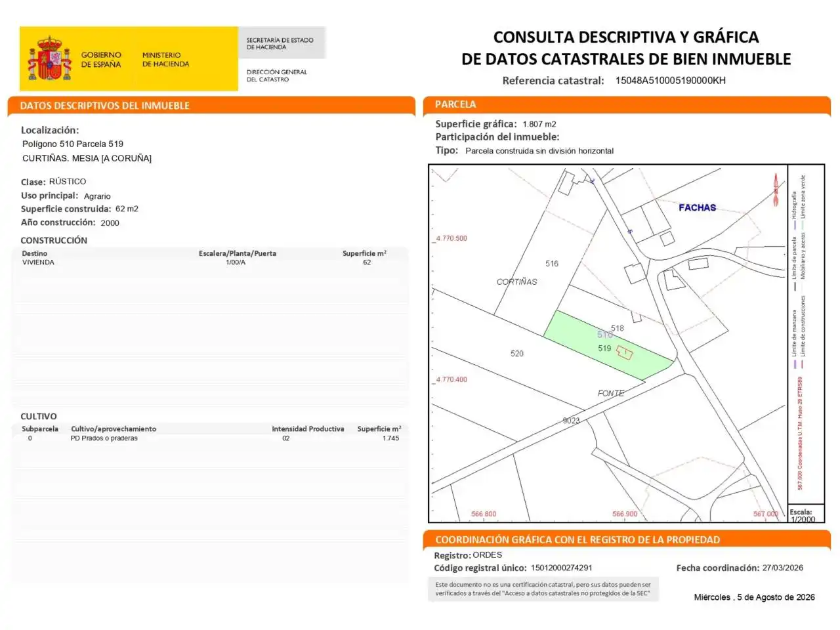Click the Uso principal value "Agrario"
Image resolution: width=840 pixels, height=630 pixels.
click(x=97, y=196)
